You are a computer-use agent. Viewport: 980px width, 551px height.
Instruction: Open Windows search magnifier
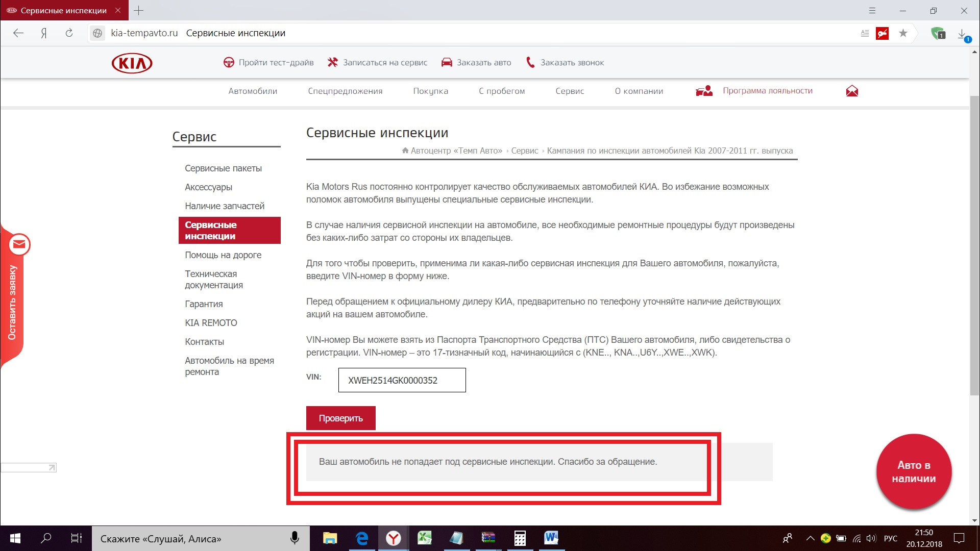(46, 538)
